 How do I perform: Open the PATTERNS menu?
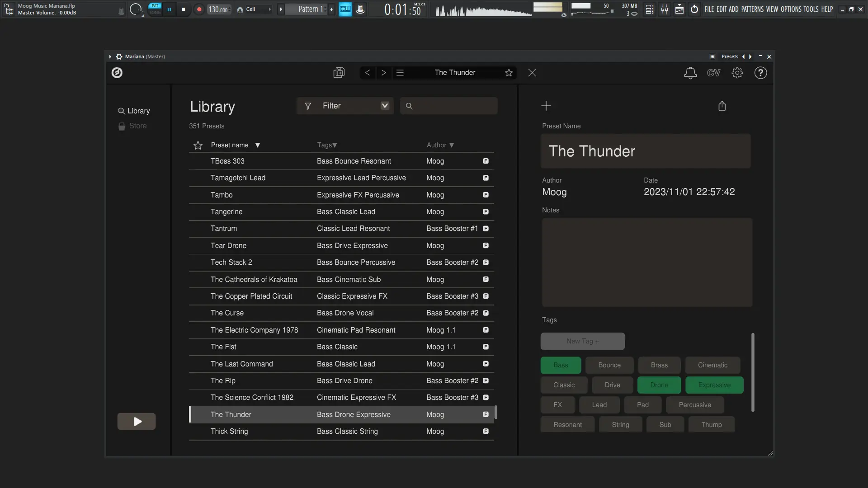tap(752, 9)
